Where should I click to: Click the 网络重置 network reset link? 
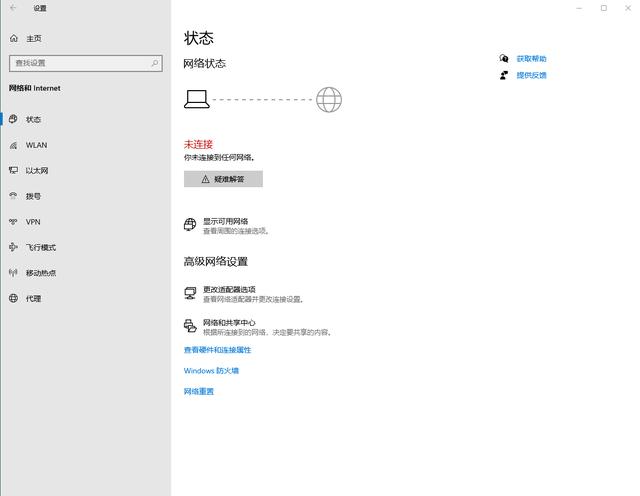coord(199,391)
